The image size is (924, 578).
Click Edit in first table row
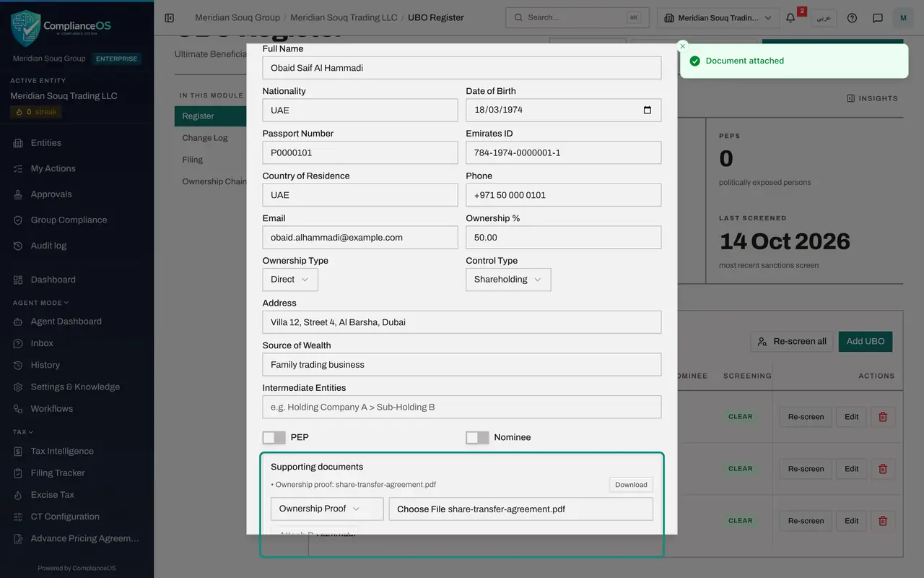coord(852,417)
